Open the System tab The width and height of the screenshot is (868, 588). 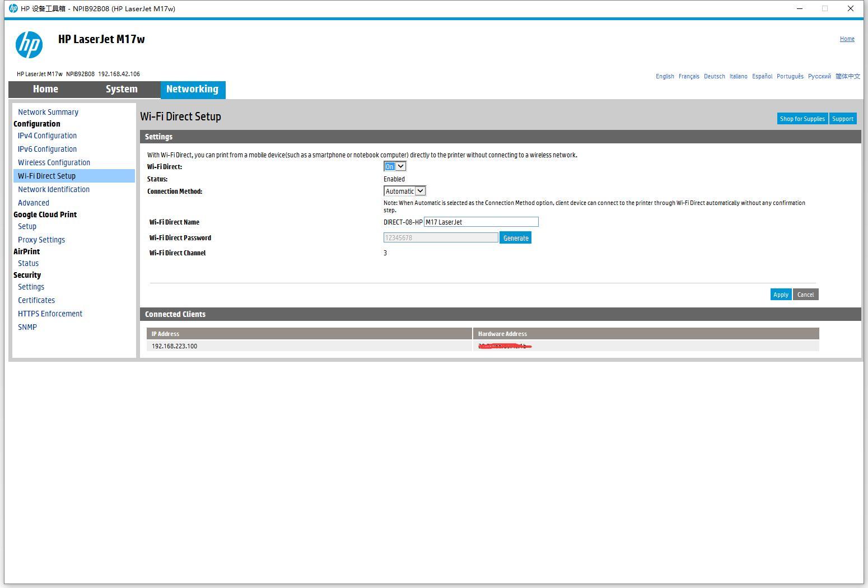122,89
